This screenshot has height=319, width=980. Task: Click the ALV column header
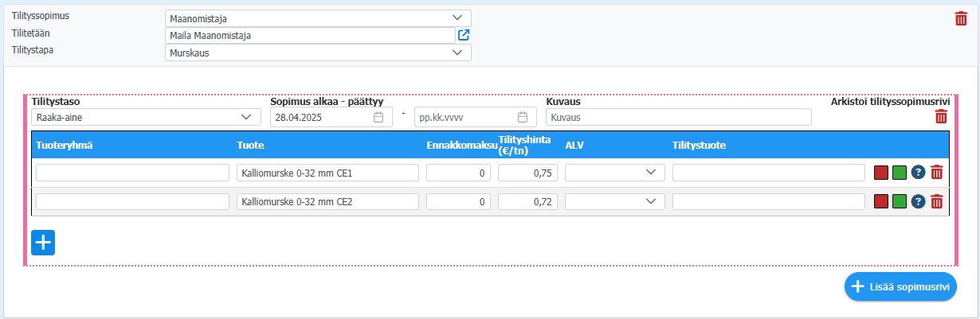(x=574, y=145)
